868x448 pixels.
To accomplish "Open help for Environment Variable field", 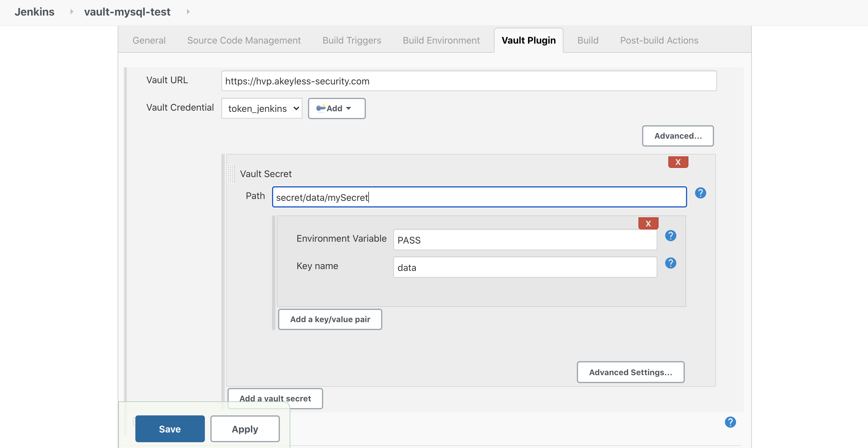I will [670, 236].
